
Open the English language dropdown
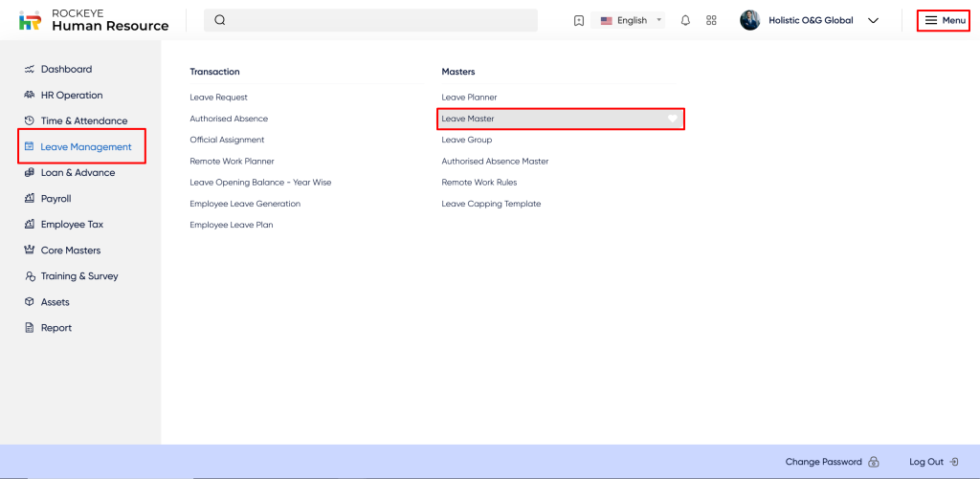tap(632, 20)
